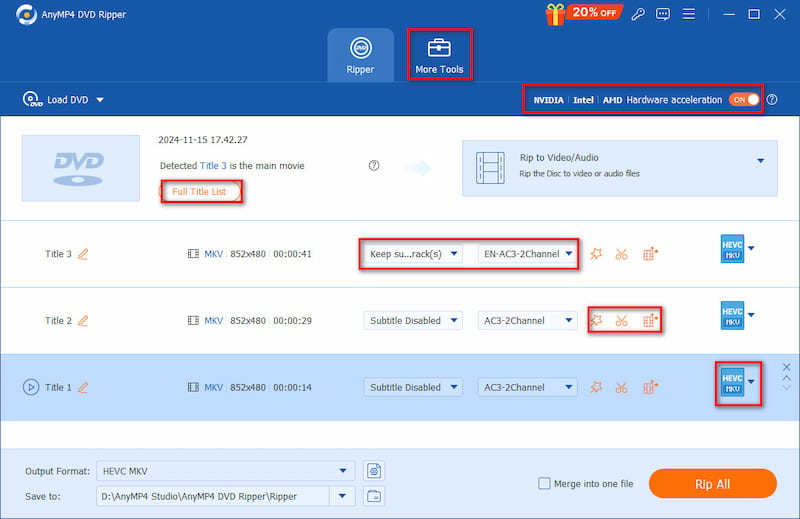This screenshot has width=800, height=519.
Task: Rename Title 2 with pencil icon
Action: click(83, 320)
